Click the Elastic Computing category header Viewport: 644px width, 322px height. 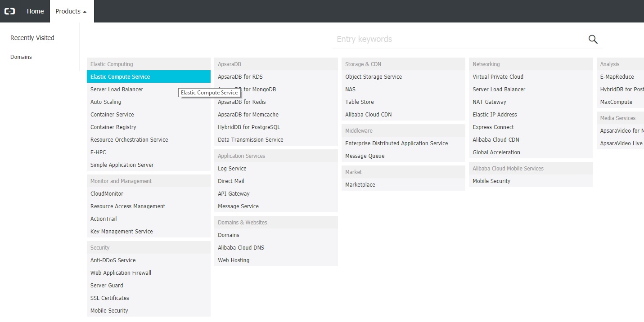[x=149, y=64]
